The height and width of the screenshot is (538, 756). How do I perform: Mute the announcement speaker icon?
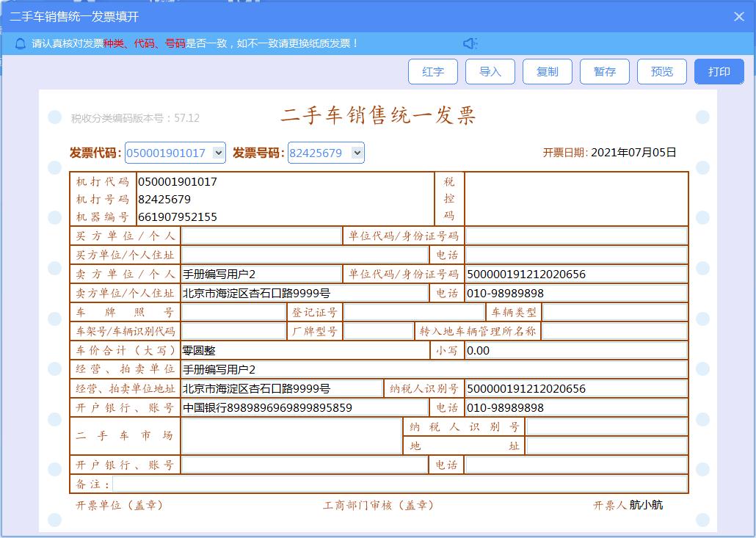470,43
